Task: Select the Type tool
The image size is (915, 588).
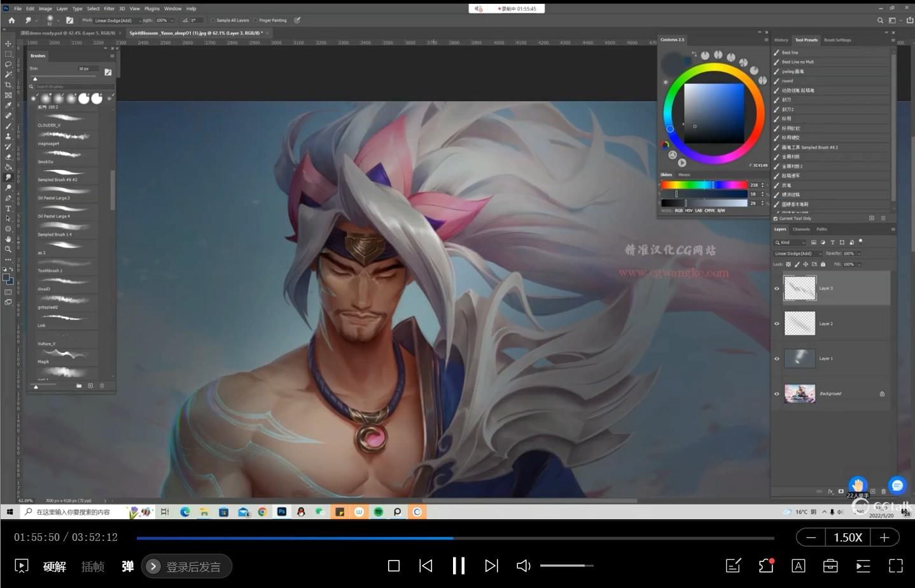Action: [x=8, y=208]
